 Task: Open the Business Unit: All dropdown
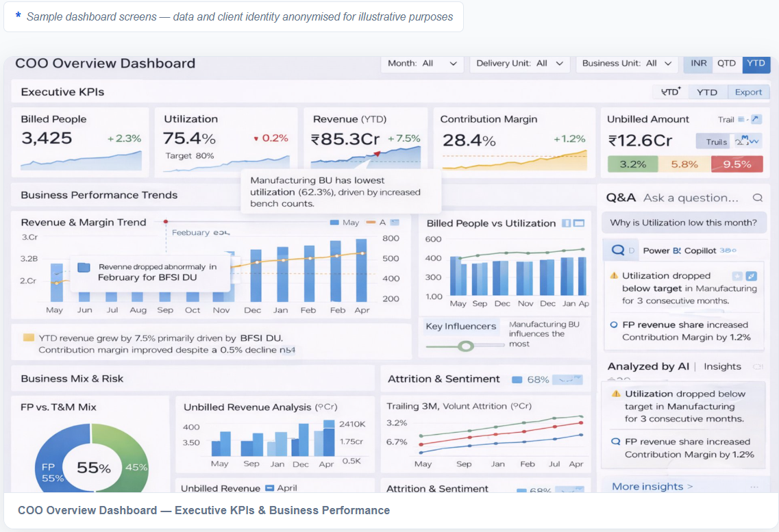[x=626, y=64]
